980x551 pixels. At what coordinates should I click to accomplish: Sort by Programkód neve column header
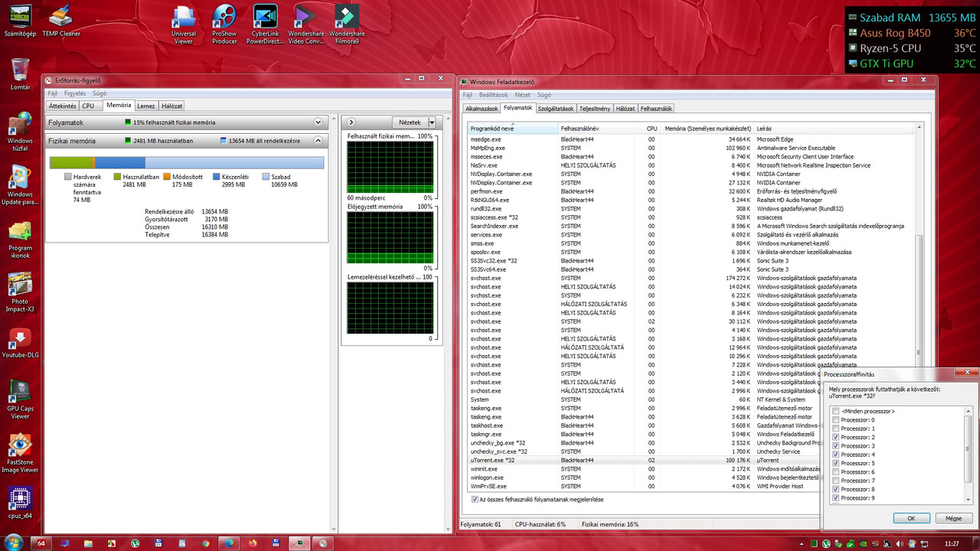[513, 129]
